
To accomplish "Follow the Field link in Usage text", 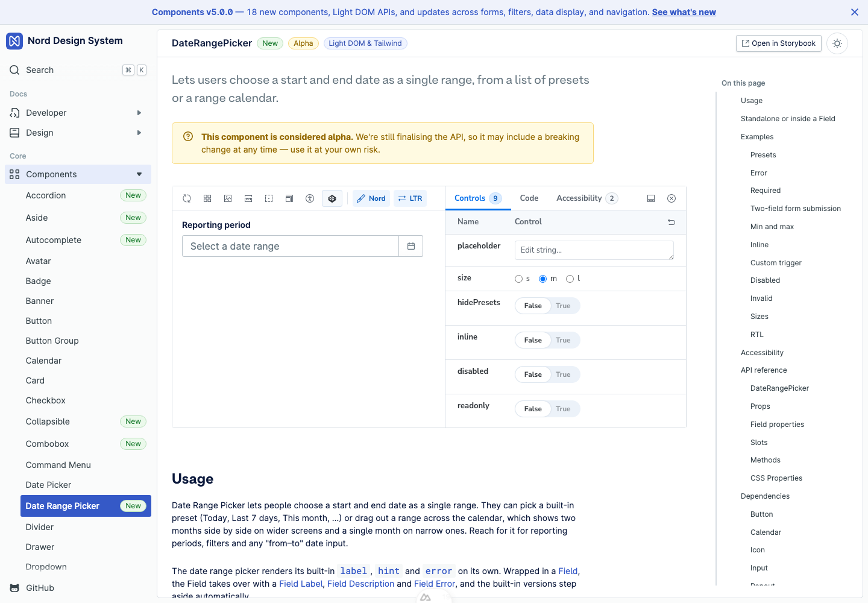I will (568, 571).
